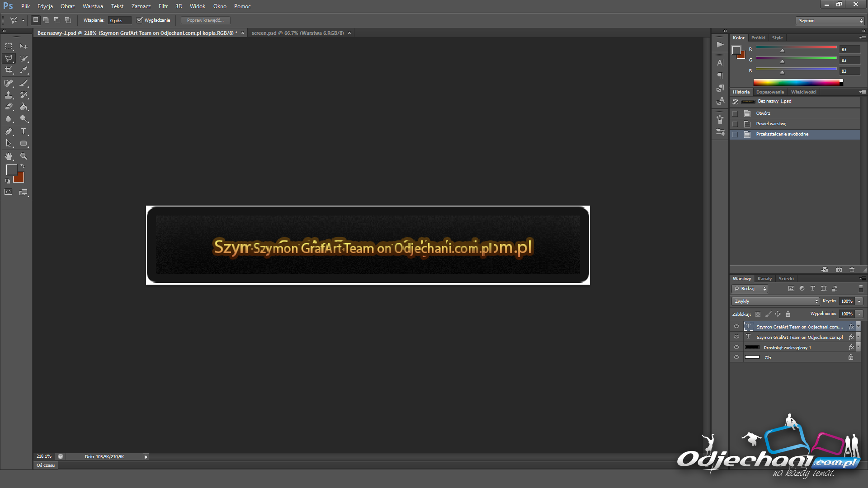Change screen mode from toolbox
Image resolution: width=868 pixels, height=488 pixels.
[x=24, y=192]
